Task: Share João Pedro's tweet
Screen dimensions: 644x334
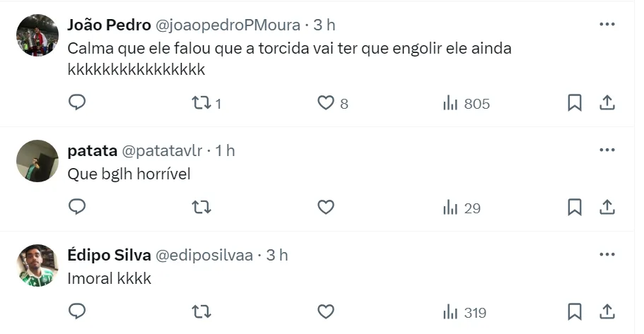Action: click(x=607, y=103)
